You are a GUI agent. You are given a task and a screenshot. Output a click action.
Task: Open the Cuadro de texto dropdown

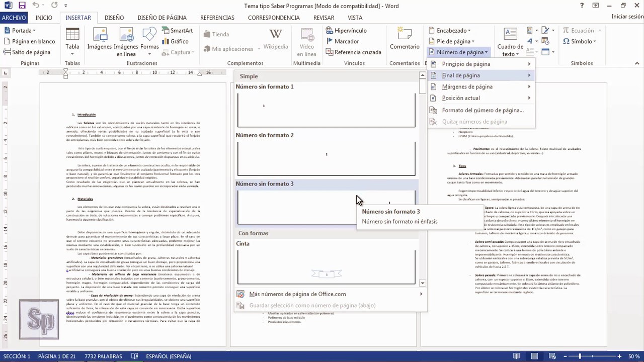510,41
